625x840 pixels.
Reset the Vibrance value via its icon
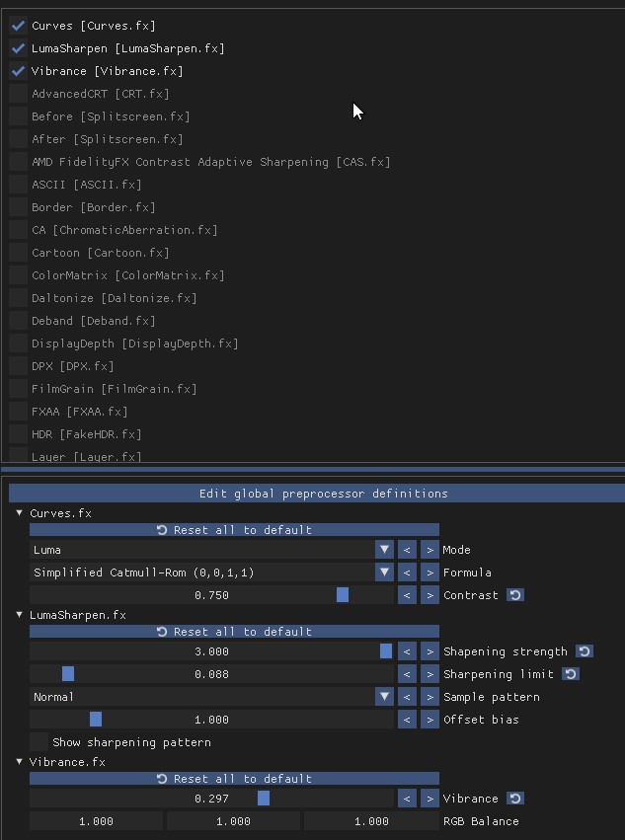click(515, 799)
